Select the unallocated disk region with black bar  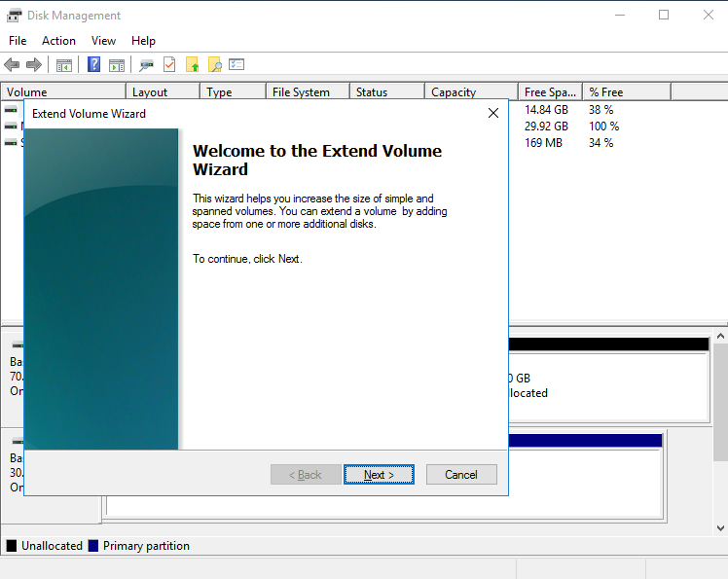click(608, 380)
